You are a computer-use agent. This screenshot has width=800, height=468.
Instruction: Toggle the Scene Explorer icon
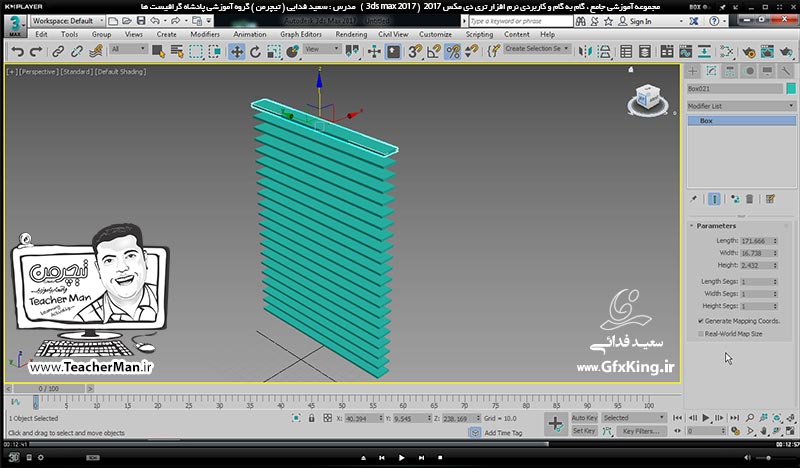coord(626,52)
